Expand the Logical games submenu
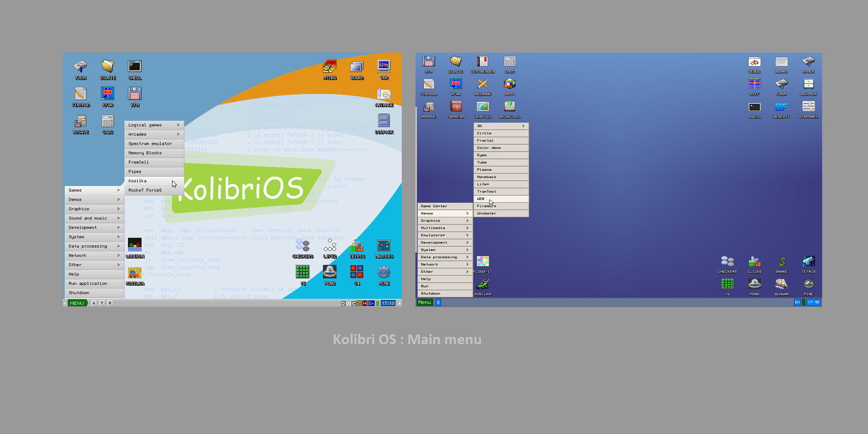This screenshot has height=434, width=868. (x=154, y=125)
